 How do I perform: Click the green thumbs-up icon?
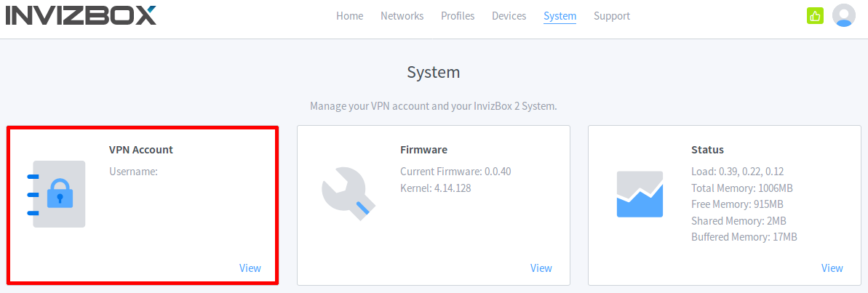click(814, 15)
